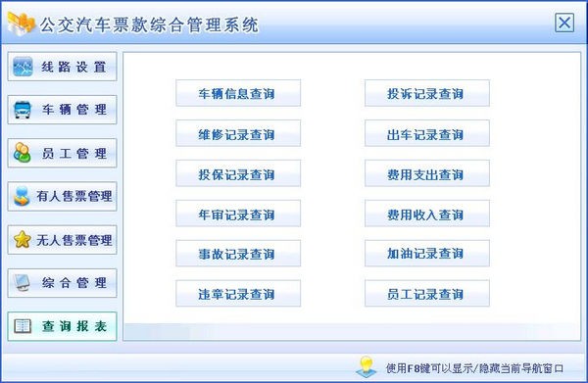Screen dimensions: 588x383
Task: Select the 查询报表 navigation item
Action: (x=63, y=326)
